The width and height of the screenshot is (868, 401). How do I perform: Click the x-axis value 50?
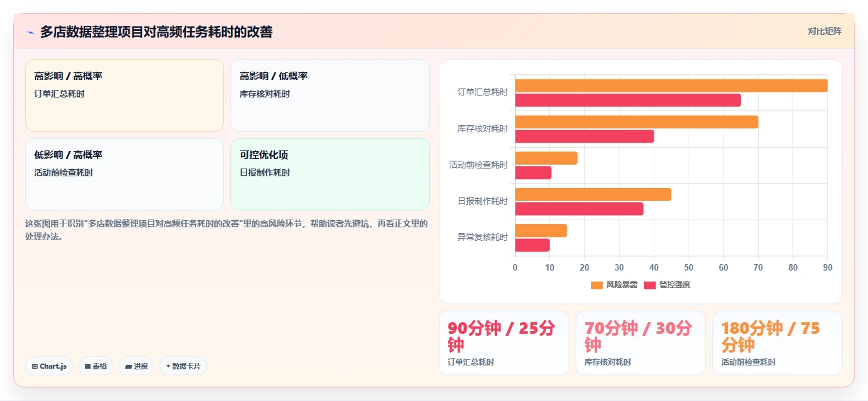(689, 267)
